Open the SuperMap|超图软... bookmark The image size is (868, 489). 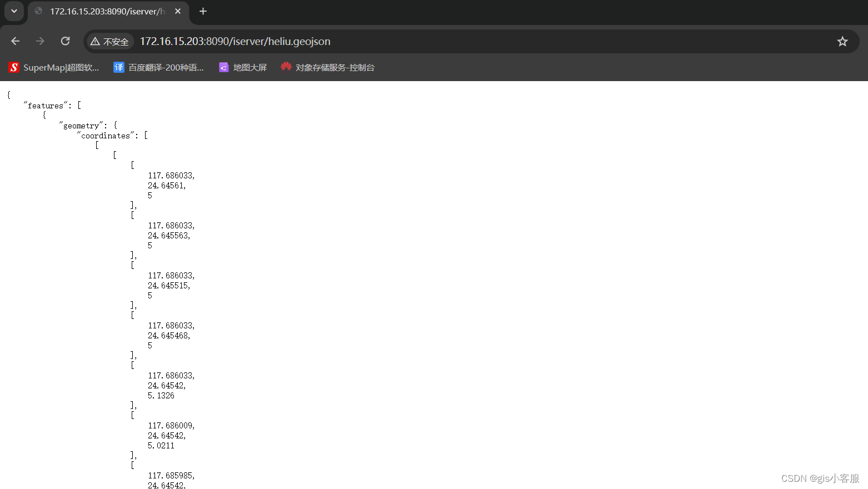[54, 67]
